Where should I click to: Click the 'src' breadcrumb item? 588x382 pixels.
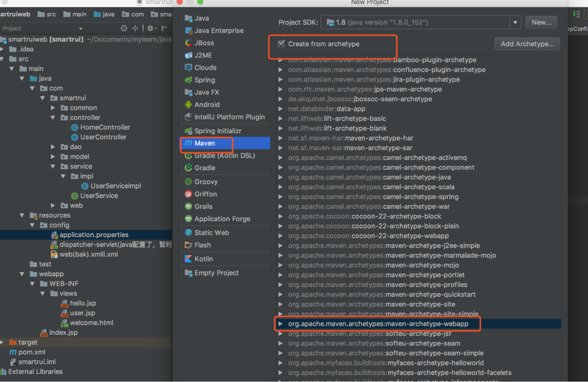pyautogui.click(x=47, y=14)
